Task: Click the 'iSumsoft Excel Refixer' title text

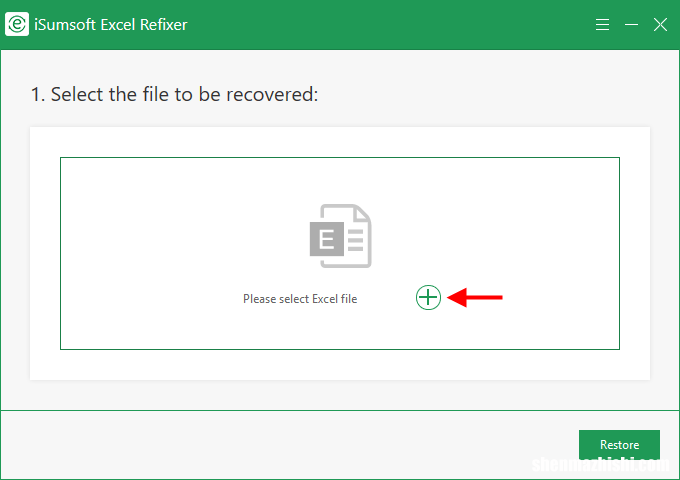Action: coord(111,25)
